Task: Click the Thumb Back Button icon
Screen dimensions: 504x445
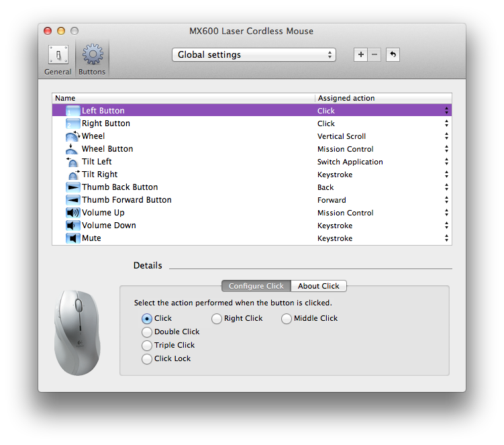Action: (x=72, y=187)
